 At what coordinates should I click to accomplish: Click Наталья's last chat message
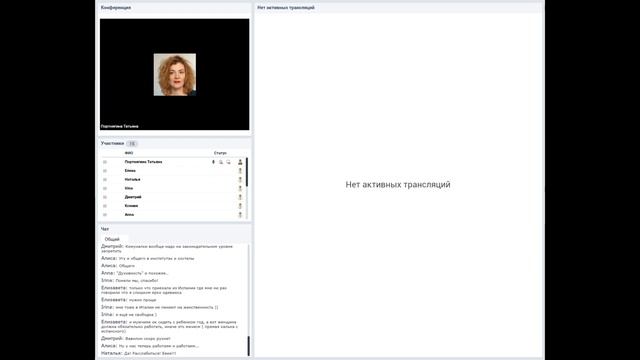(x=139, y=353)
